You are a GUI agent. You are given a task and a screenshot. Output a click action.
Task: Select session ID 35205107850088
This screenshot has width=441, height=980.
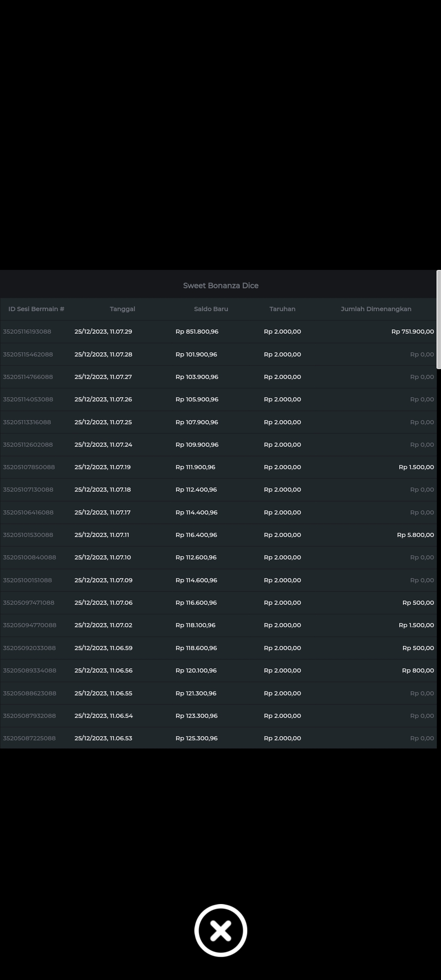29,467
